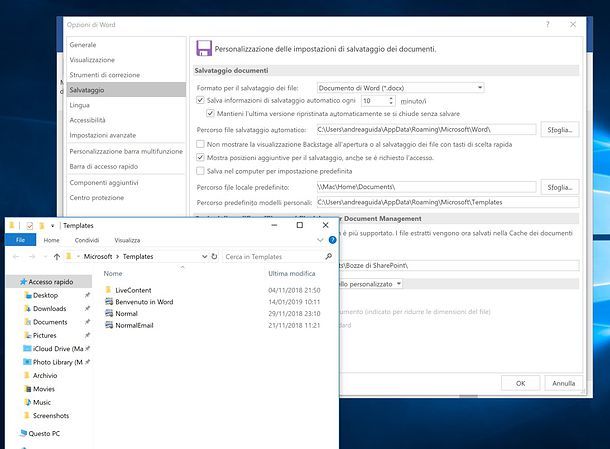Select the Normal template file
Image resolution: width=610 pixels, height=449 pixels.
point(122,314)
